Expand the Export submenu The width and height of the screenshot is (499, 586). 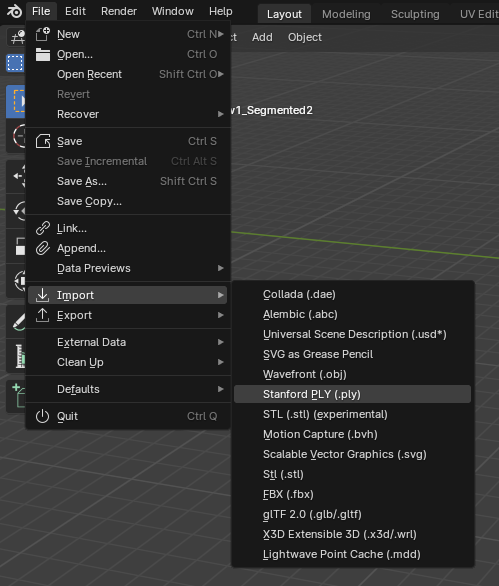tap(128, 315)
